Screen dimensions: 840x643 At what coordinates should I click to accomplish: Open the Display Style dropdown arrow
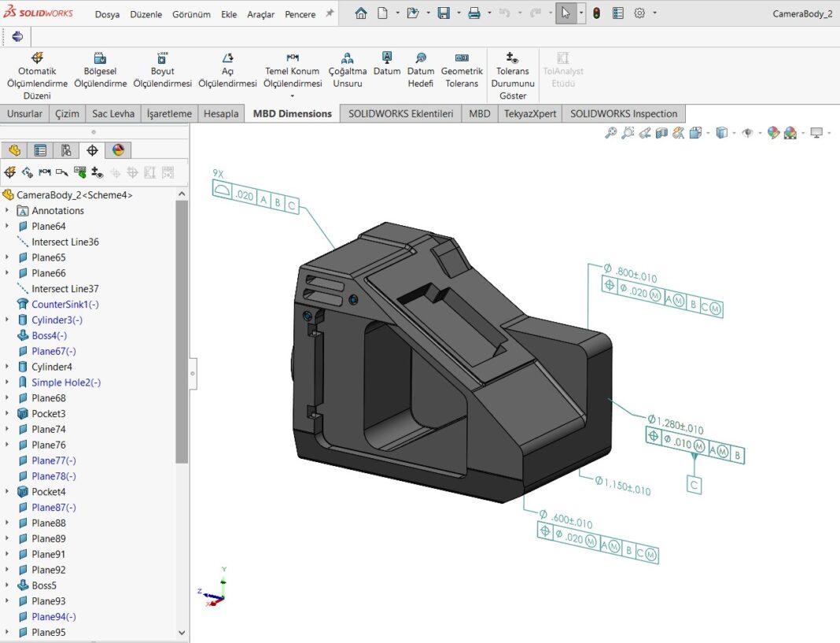pos(734,132)
